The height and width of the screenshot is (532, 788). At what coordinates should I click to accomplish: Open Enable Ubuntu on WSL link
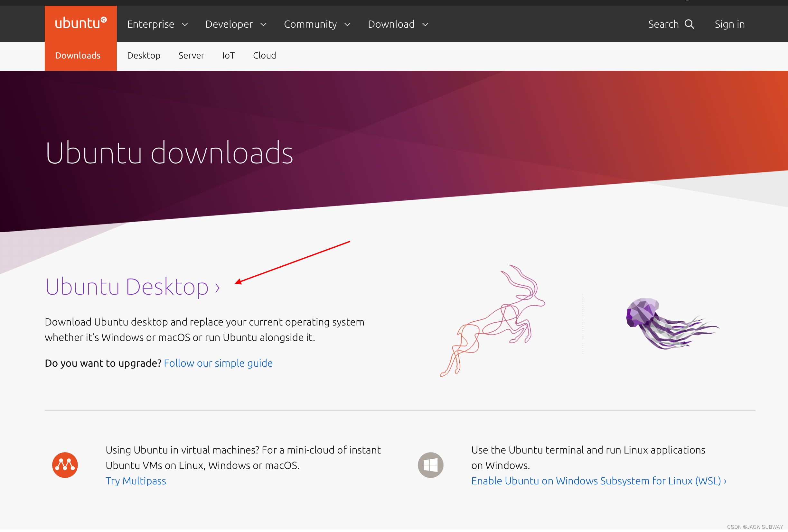click(x=599, y=481)
